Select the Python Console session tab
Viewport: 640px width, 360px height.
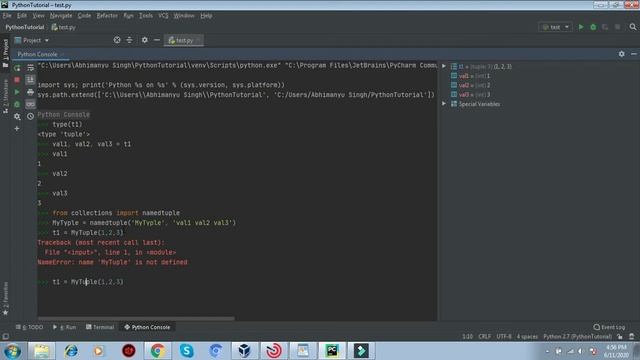click(x=37, y=54)
